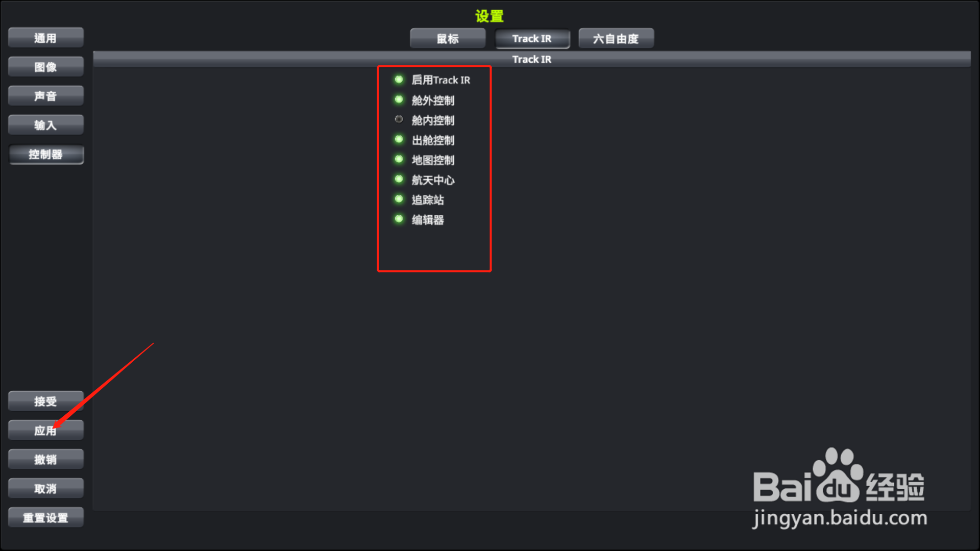Click the 应用 button
Image resolution: width=980 pixels, height=551 pixels.
tap(46, 431)
